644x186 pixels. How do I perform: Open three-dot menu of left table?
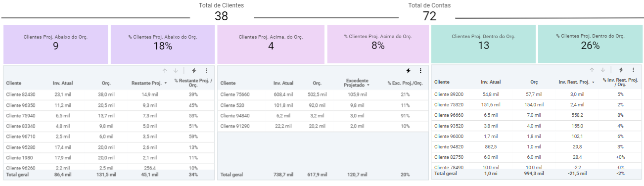[x=206, y=71]
